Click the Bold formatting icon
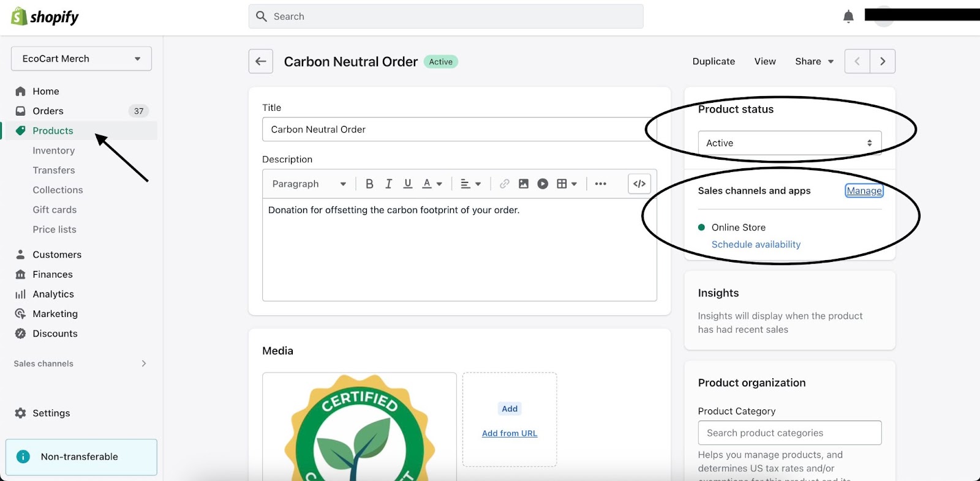Image resolution: width=980 pixels, height=481 pixels. click(369, 184)
